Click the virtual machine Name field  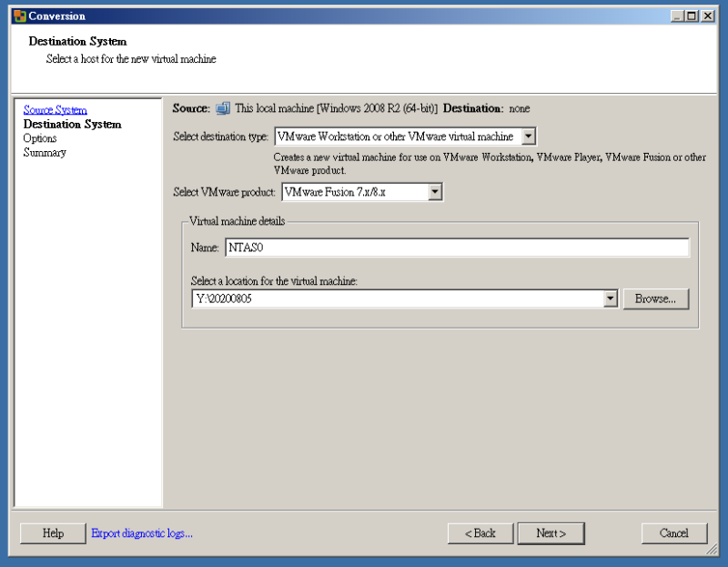pos(458,248)
